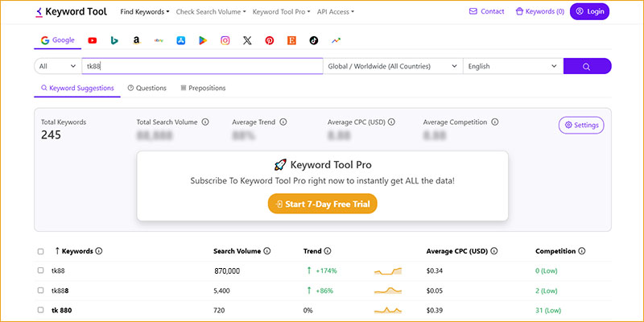Click the 5,400 search volume value
Image resolution: width=644 pixels, height=322 pixels.
pos(222,291)
